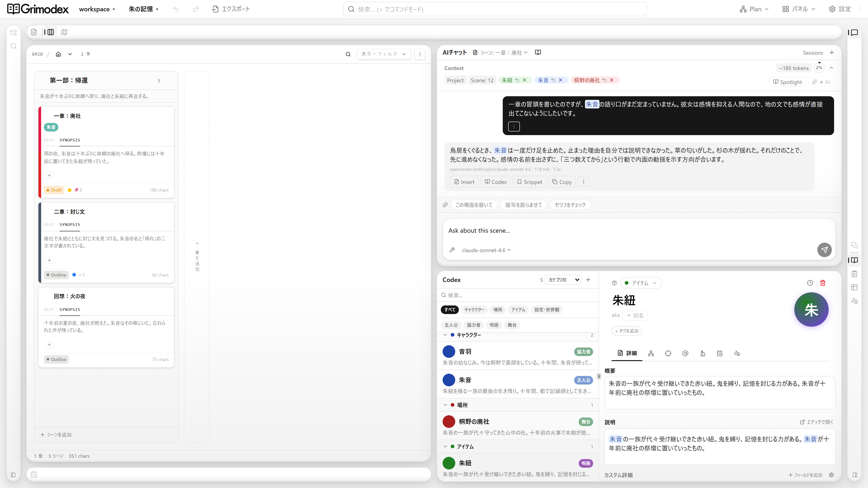The width and height of the screenshot is (868, 488).
Task: Click the undo arrow in top bar
Action: pos(176,9)
